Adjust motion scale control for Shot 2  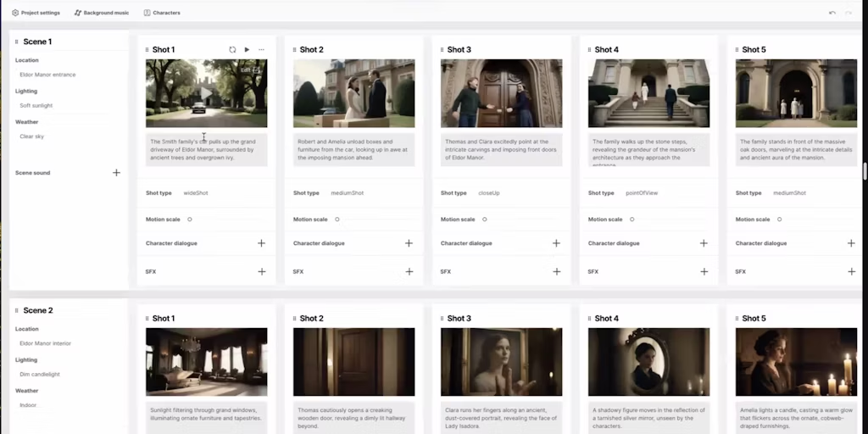click(x=337, y=220)
